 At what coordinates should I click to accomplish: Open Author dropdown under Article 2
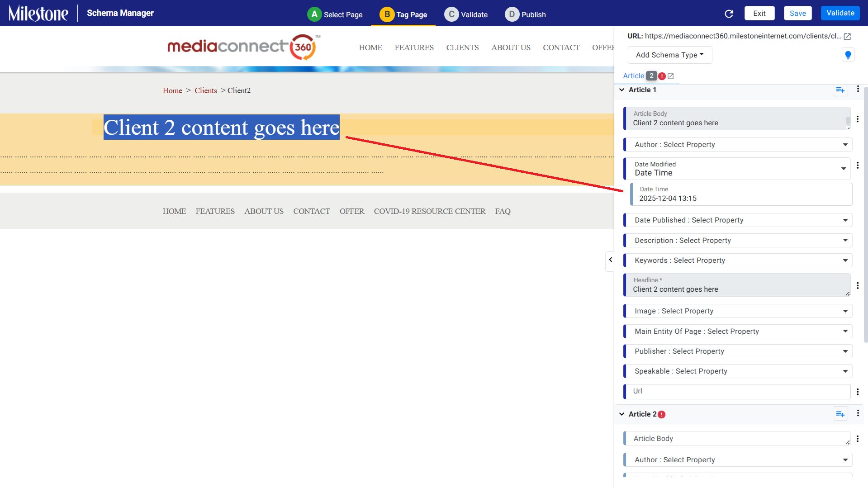coord(738,460)
